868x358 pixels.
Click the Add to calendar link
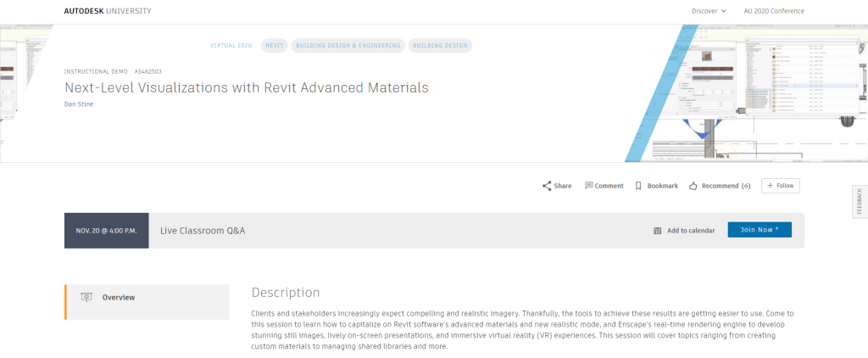[x=690, y=231]
